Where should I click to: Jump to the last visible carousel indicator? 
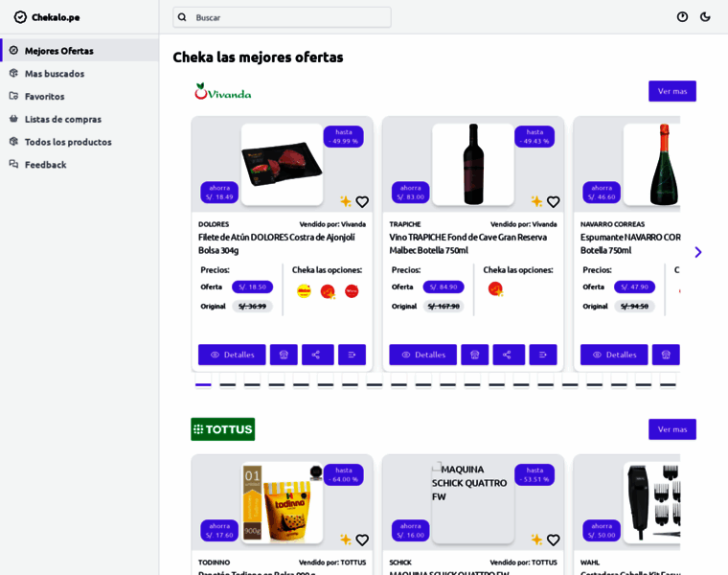(x=668, y=385)
